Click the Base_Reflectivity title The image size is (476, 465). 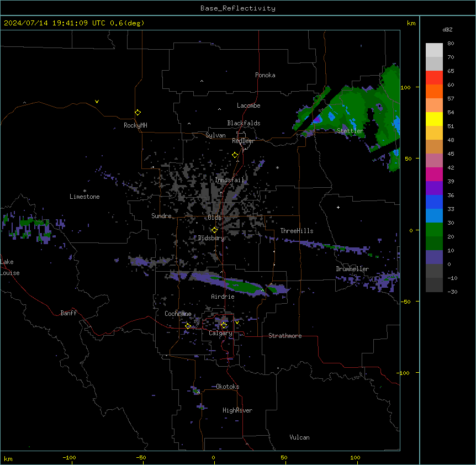[x=238, y=8]
